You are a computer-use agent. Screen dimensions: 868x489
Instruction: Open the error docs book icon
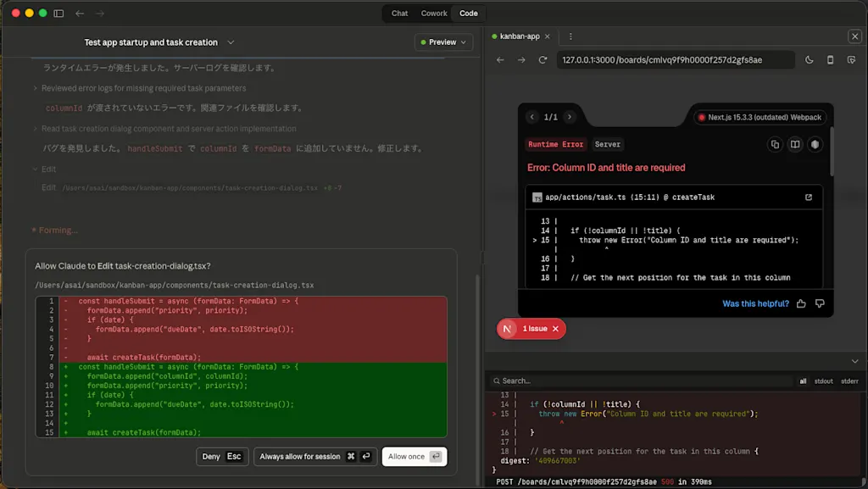[795, 144]
